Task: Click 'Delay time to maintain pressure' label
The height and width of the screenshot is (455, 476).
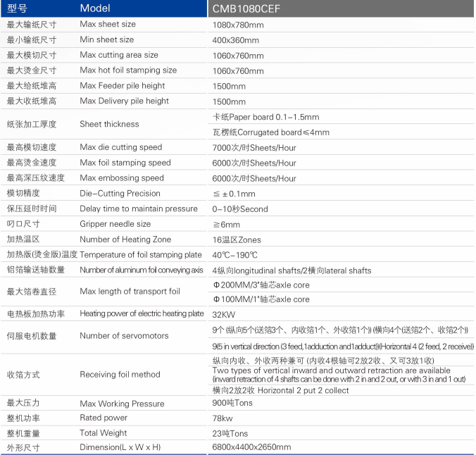Action: pyautogui.click(x=139, y=208)
